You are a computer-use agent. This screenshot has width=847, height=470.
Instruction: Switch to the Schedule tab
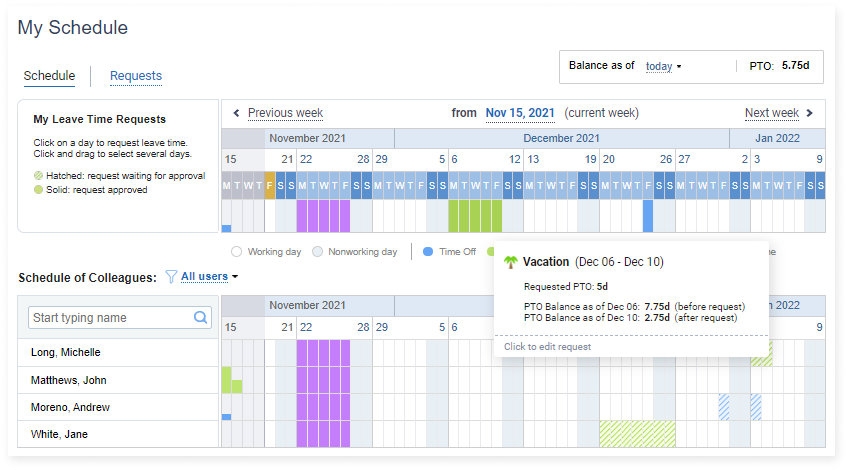point(49,76)
